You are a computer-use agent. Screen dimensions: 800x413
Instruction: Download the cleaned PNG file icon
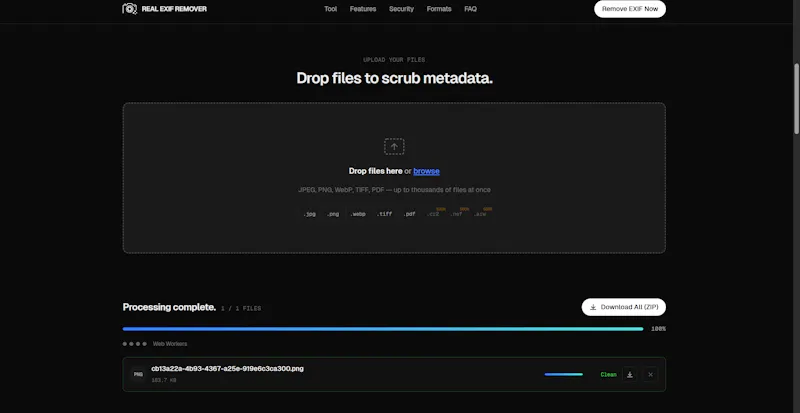630,375
